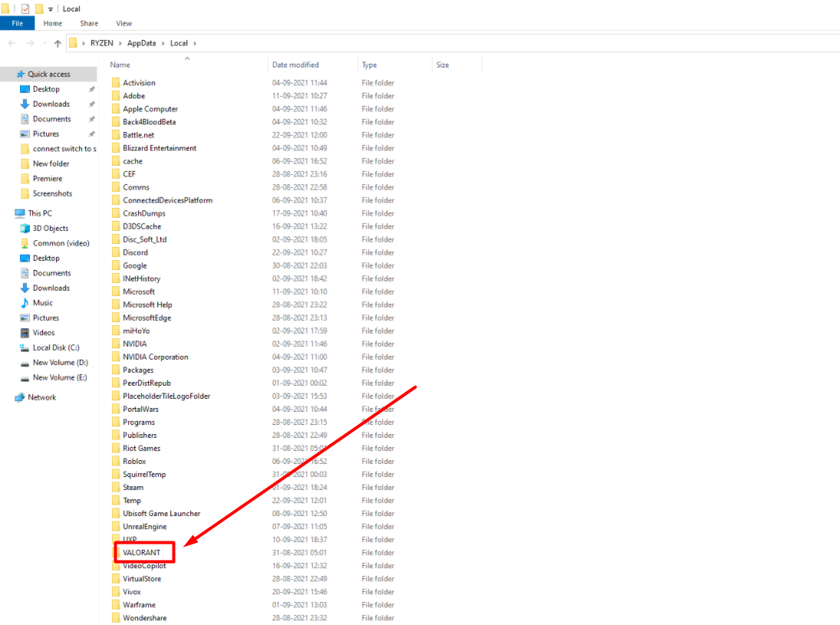Select the Microsoft Help folder name
This screenshot has height=625, width=840.
pyautogui.click(x=147, y=304)
